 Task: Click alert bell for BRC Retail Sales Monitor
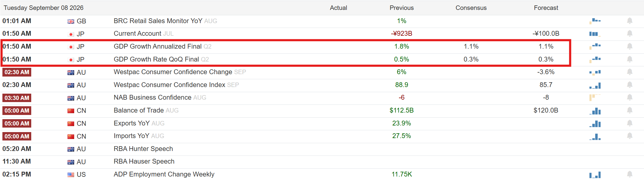[630, 21]
